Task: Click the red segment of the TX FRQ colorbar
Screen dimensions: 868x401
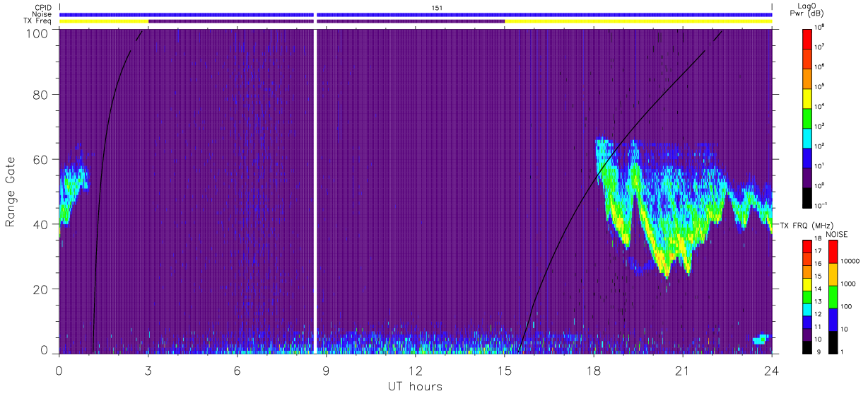Action: tap(808, 247)
